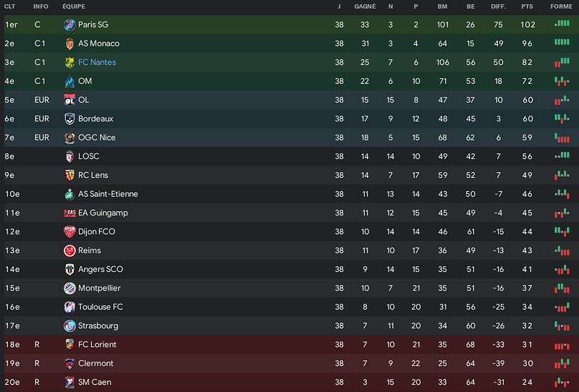This screenshot has height=392, width=579.
Task: Open the LOSC team page
Action: tap(88, 156)
